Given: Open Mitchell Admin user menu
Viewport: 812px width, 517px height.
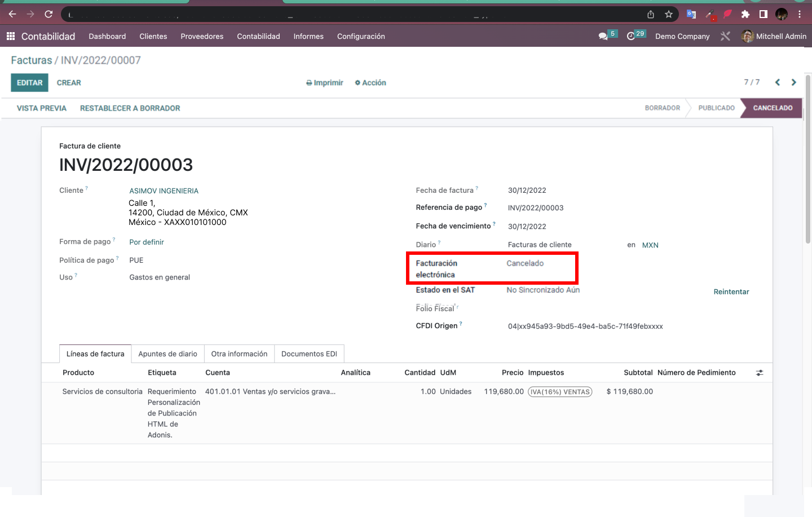Looking at the screenshot, I should [774, 36].
